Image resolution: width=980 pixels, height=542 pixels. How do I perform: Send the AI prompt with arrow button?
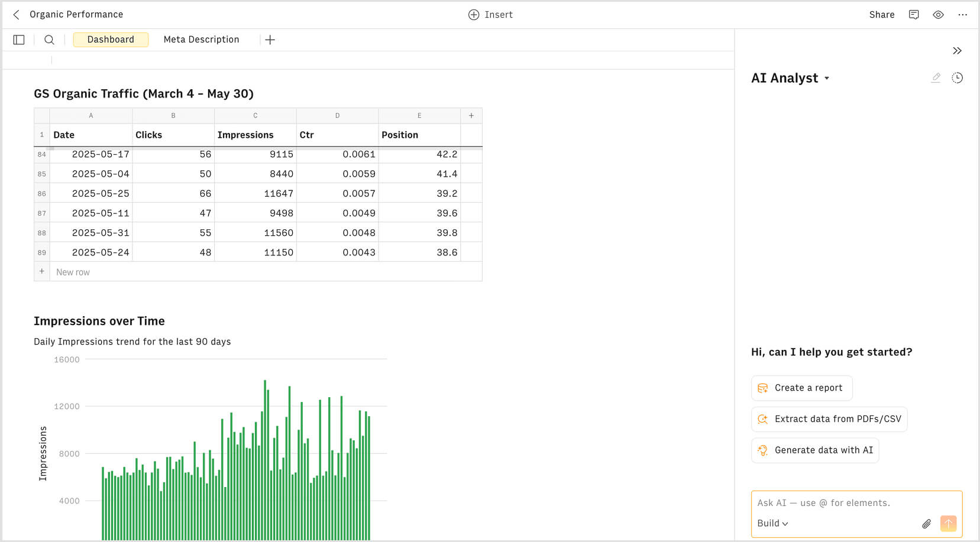pos(948,524)
